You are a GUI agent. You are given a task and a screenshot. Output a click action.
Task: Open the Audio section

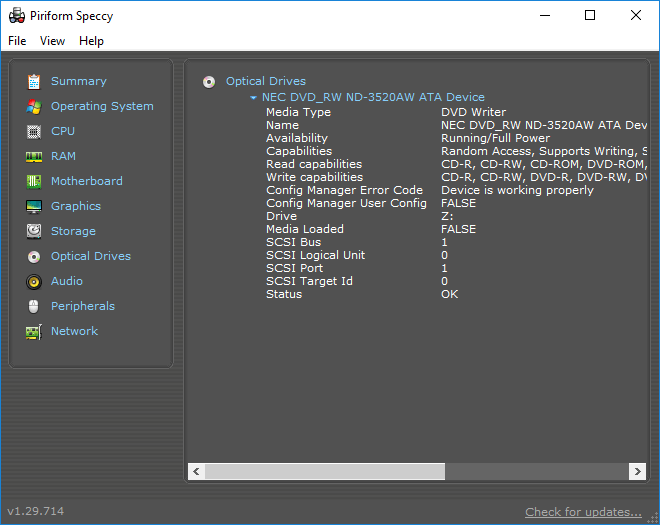point(67,281)
